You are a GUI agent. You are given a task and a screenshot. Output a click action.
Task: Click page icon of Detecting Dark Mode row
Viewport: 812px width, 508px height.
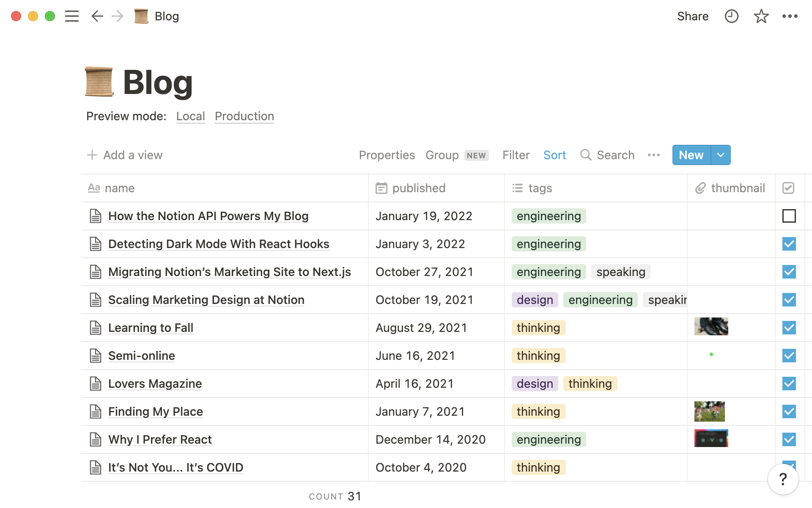coord(96,244)
